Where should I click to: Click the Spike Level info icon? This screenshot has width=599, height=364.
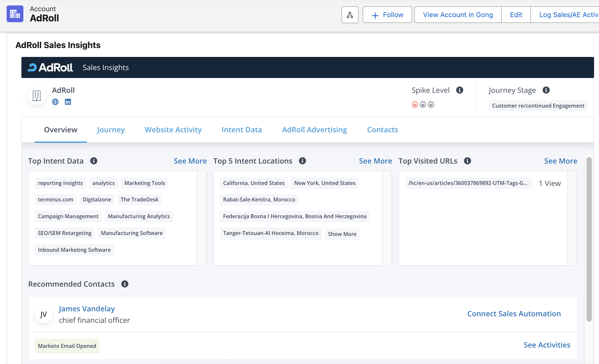460,90
